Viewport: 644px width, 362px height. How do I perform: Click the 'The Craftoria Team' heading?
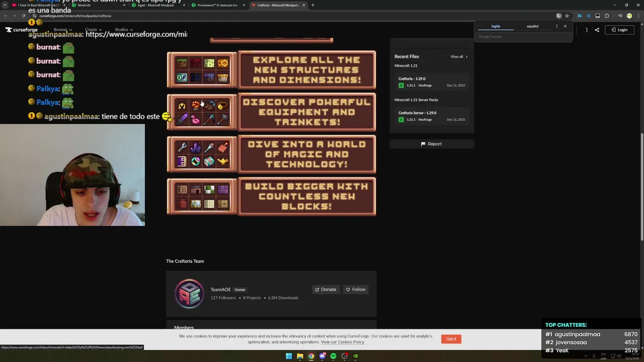tap(185, 261)
